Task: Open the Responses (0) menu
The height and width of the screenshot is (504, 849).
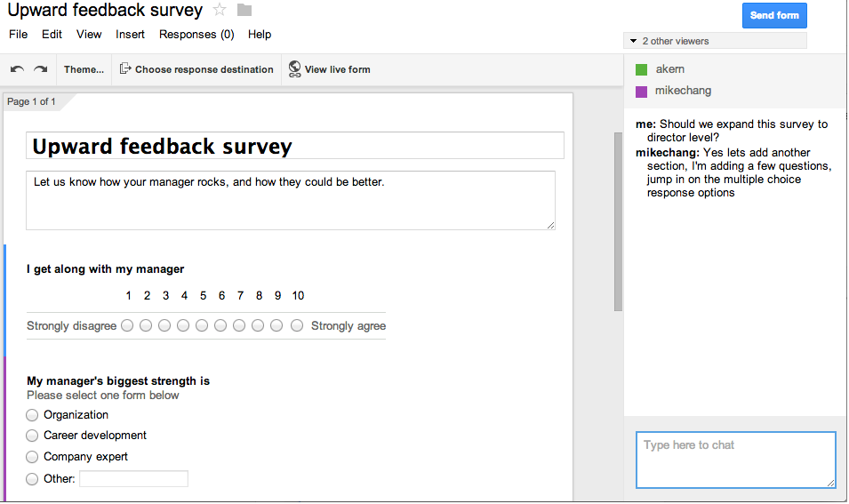Action: pos(196,35)
